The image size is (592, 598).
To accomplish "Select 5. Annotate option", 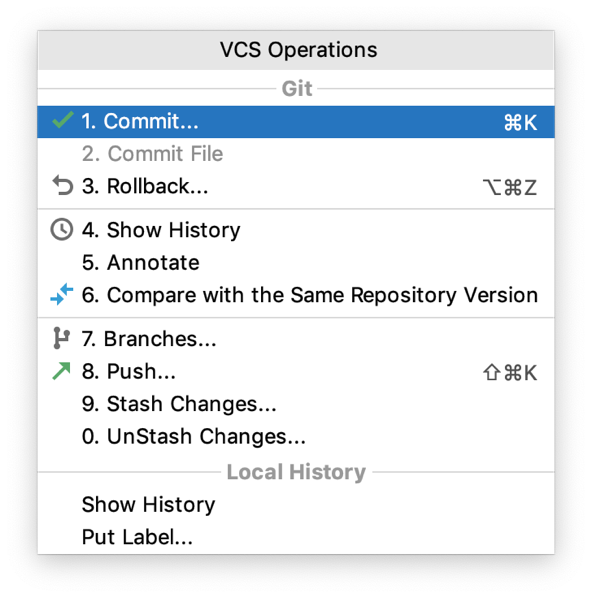I will pos(296,263).
